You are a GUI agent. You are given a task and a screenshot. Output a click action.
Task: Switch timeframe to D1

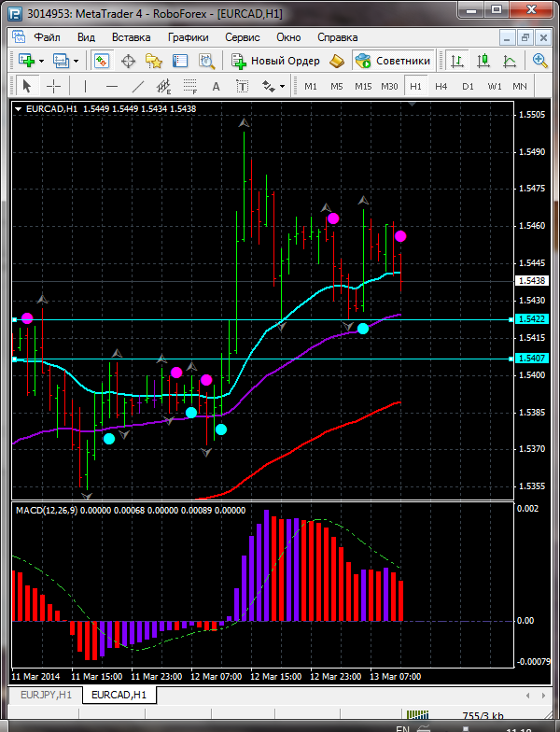468,86
